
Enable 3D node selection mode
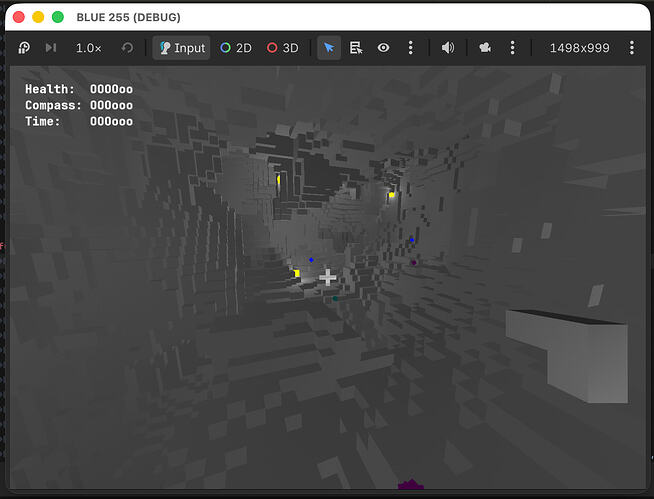click(283, 48)
